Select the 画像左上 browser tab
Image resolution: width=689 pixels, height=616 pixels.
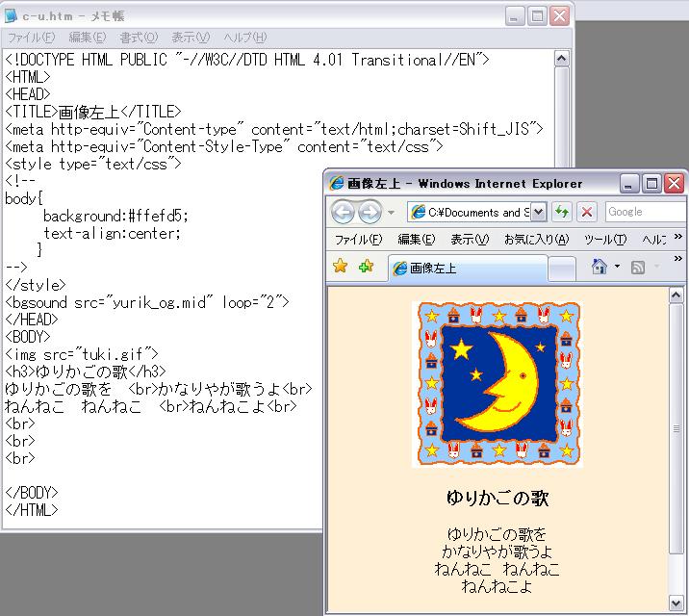click(x=468, y=268)
